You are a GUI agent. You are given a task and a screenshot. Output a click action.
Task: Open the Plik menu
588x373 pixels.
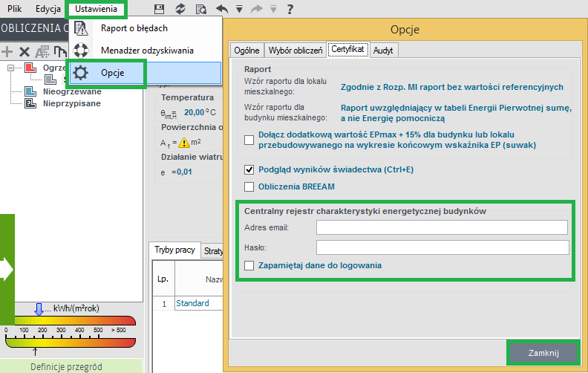click(14, 9)
